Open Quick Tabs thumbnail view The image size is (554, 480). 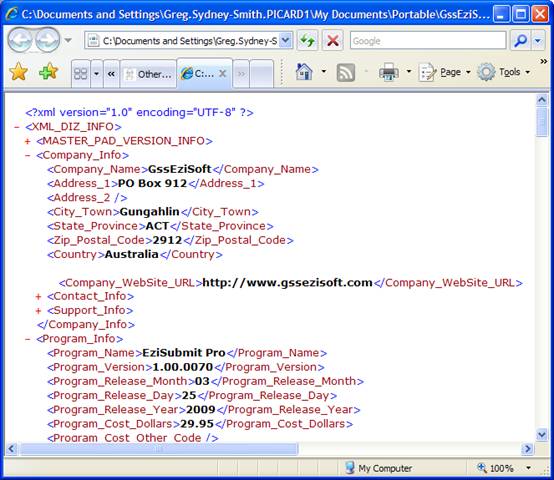(x=81, y=73)
